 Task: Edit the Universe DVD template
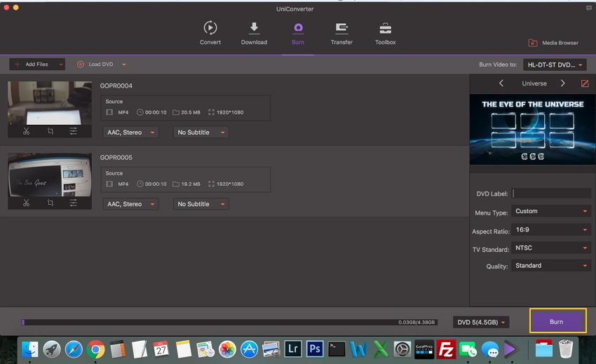pos(585,83)
